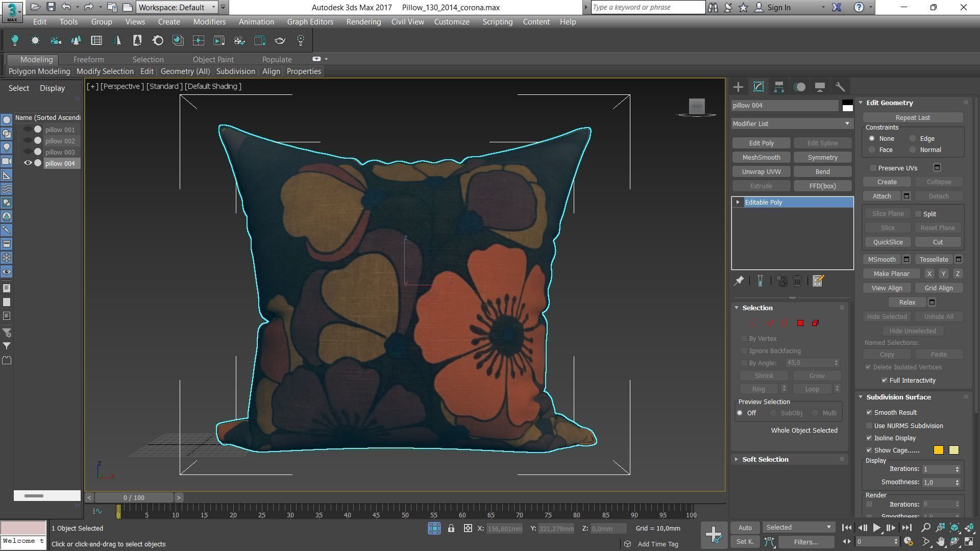
Task: Click the Unwrap UVW button
Action: pos(761,171)
